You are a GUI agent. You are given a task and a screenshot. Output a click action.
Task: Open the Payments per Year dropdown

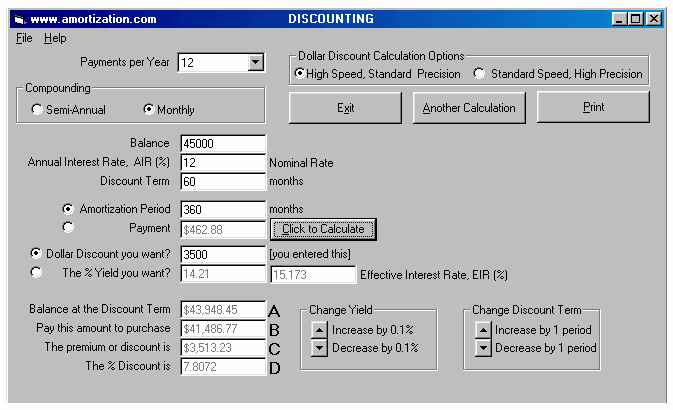click(x=255, y=63)
